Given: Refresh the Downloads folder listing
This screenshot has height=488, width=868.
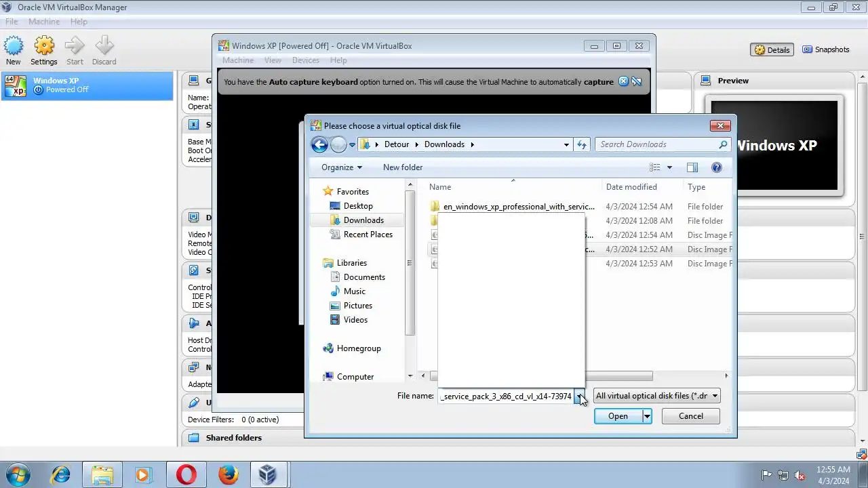Looking at the screenshot, I should [582, 144].
